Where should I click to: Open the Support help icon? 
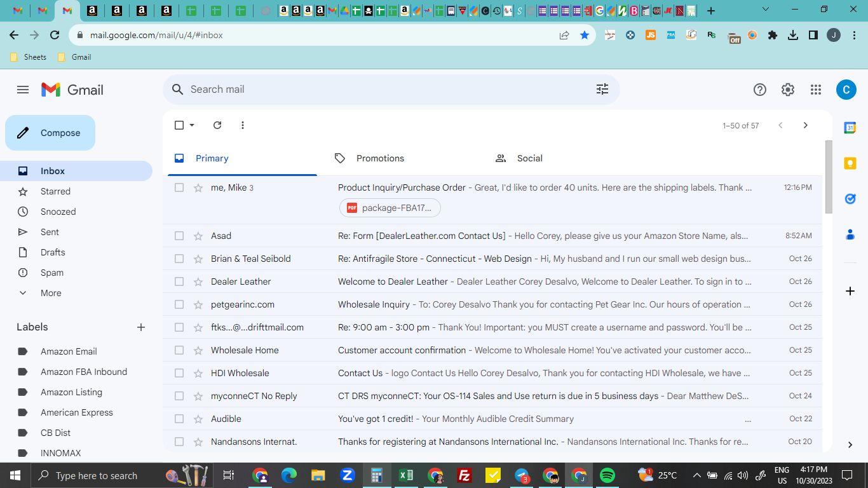click(760, 90)
